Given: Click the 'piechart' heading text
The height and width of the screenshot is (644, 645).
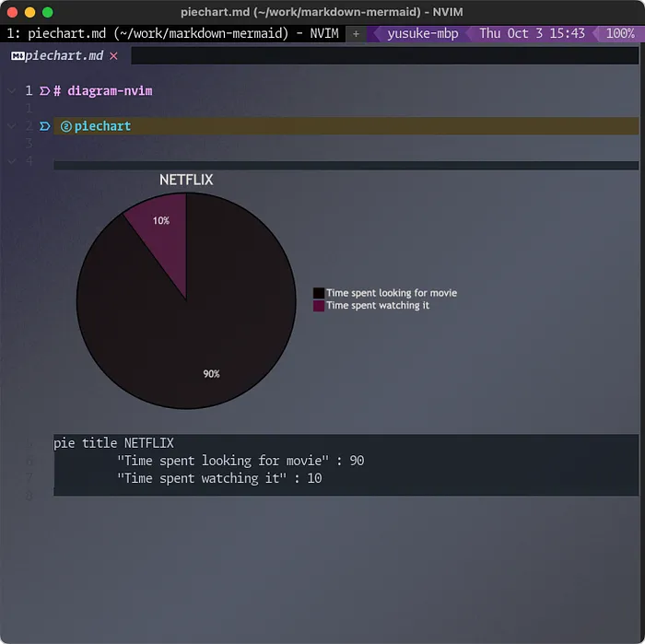Looking at the screenshot, I should [x=102, y=126].
